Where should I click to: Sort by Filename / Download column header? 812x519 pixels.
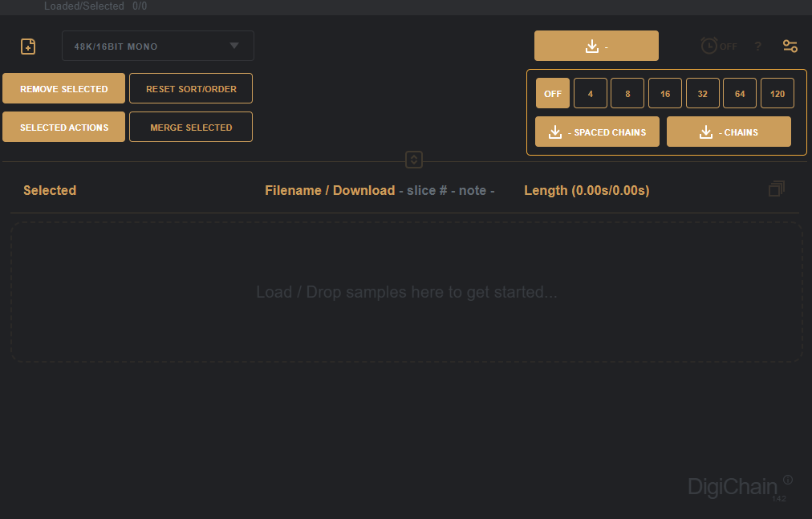tap(330, 191)
